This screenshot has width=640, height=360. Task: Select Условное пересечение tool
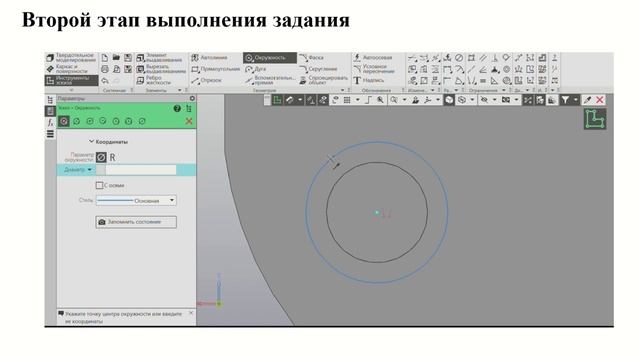click(x=373, y=69)
